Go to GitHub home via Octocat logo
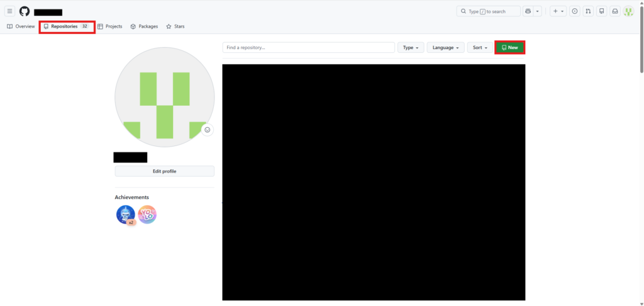 (x=25, y=11)
